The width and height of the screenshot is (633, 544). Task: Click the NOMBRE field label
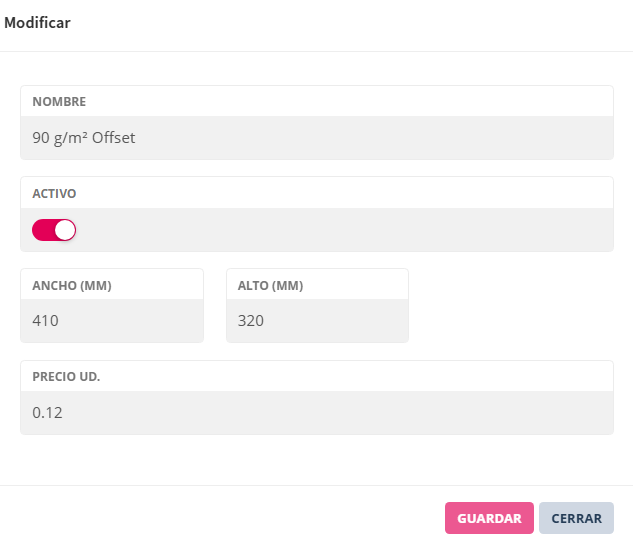59,101
